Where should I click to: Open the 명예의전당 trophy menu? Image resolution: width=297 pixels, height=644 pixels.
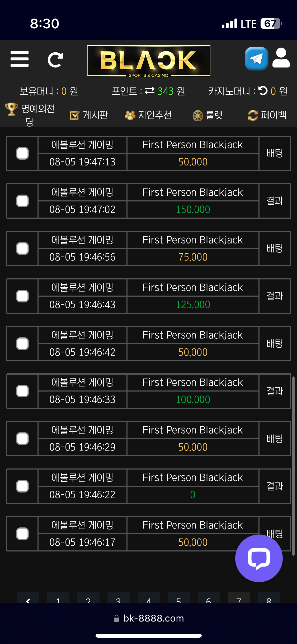click(x=30, y=115)
